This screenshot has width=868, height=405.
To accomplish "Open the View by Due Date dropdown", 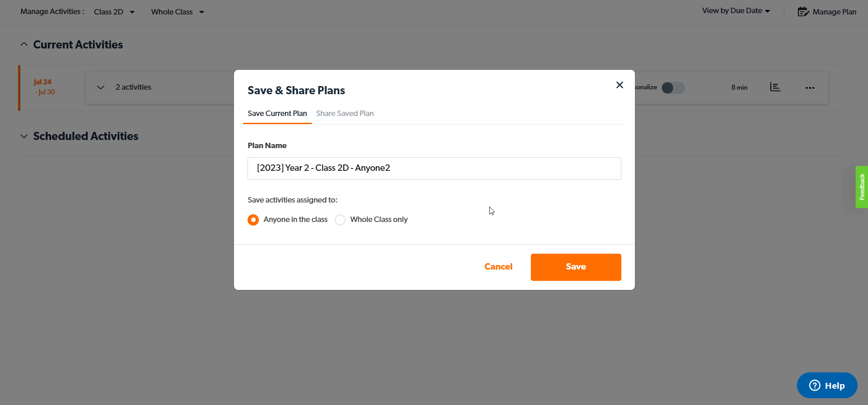I will tap(735, 10).
